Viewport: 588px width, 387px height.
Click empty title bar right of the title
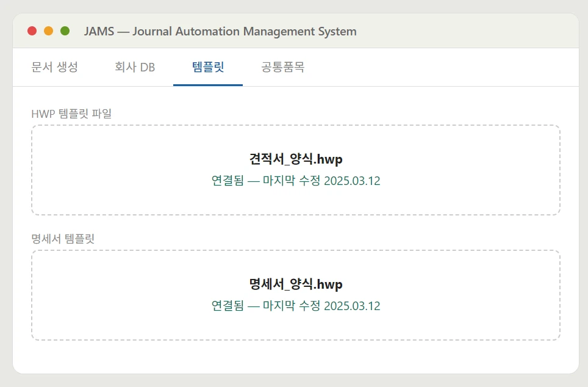pyautogui.click(x=464, y=31)
